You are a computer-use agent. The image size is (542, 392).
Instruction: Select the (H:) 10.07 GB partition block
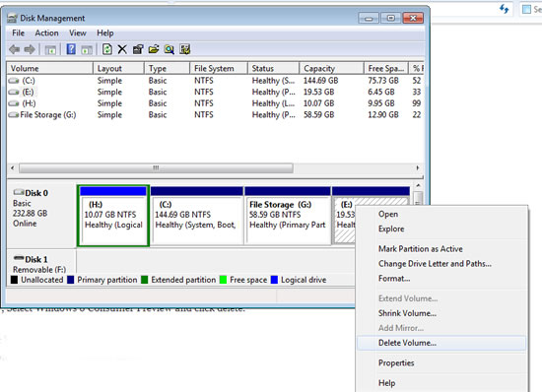(113, 216)
